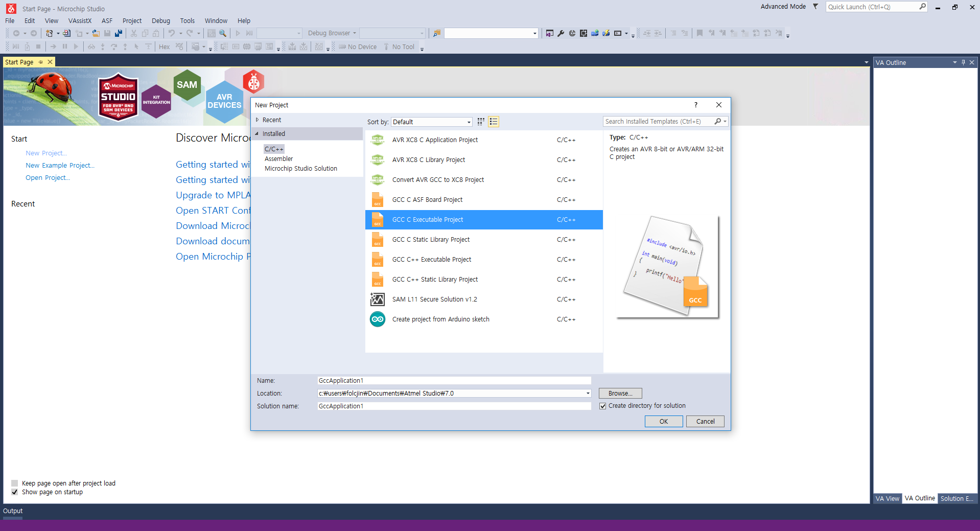980x531 pixels.
Task: Click the Browse... button
Action: coord(620,394)
